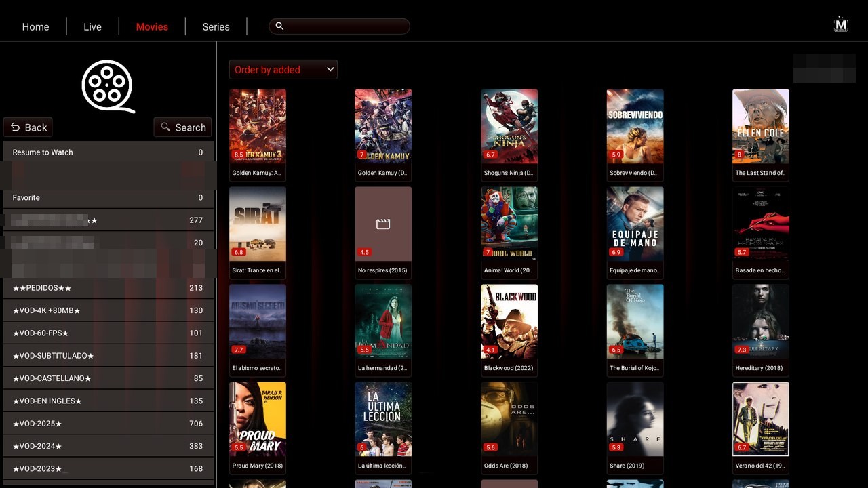This screenshot has height=488, width=868.
Task: Select the ★VOD-EN INGLES★ category
Action: point(108,401)
